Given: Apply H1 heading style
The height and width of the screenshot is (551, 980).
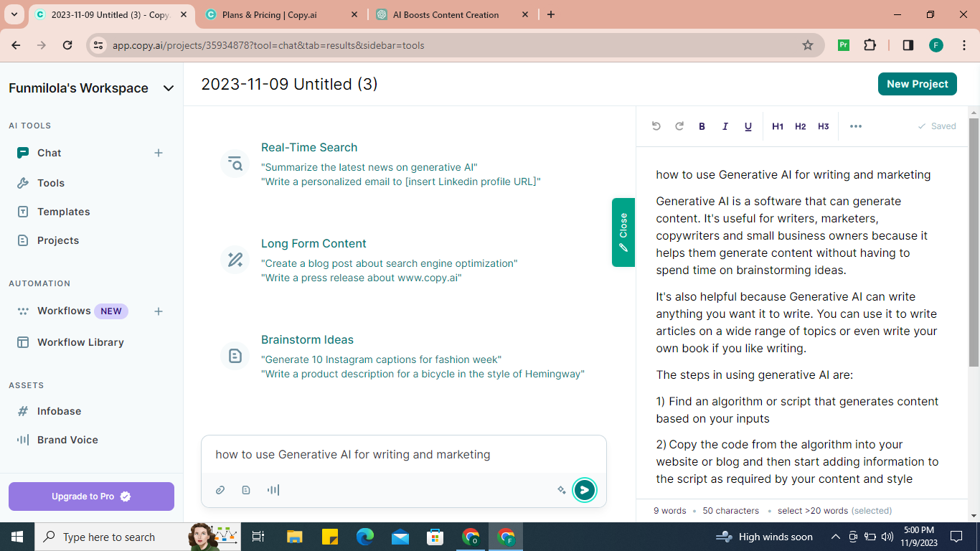Looking at the screenshot, I should coord(778,126).
